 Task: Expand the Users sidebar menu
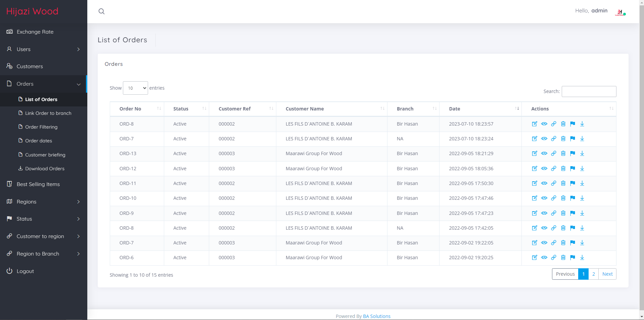pos(44,49)
